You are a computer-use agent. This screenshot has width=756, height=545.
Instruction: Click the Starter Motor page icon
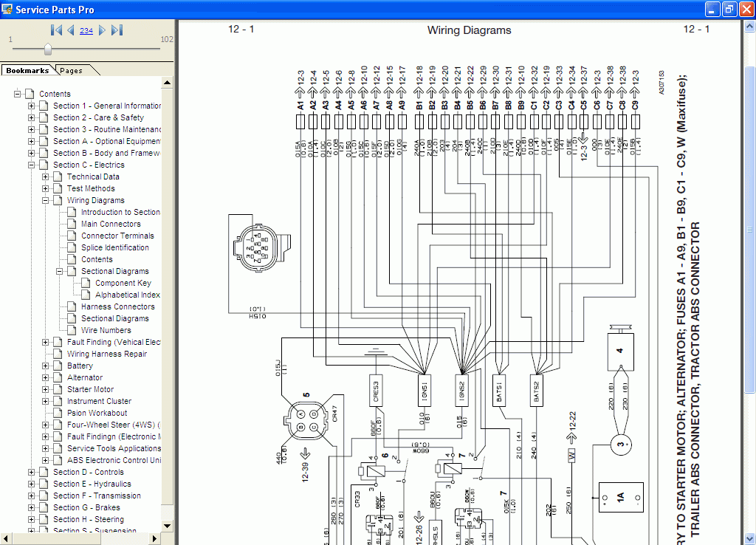click(58, 389)
